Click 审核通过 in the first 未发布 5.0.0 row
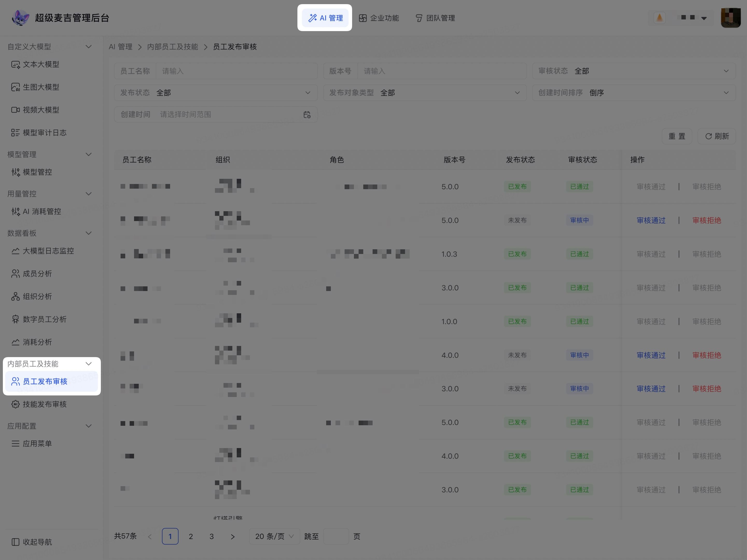This screenshot has width=747, height=560. coord(651,221)
